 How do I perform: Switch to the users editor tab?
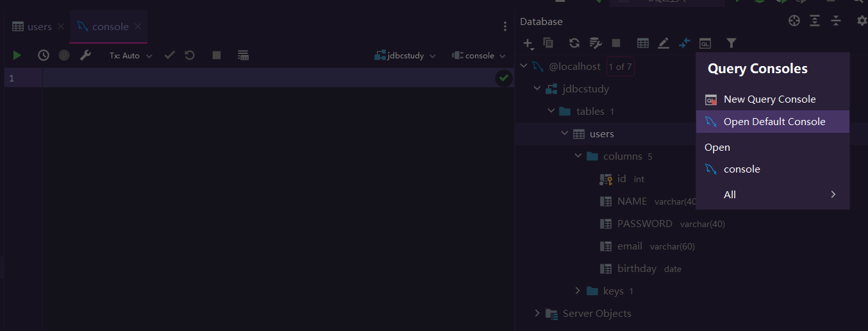coord(33,27)
